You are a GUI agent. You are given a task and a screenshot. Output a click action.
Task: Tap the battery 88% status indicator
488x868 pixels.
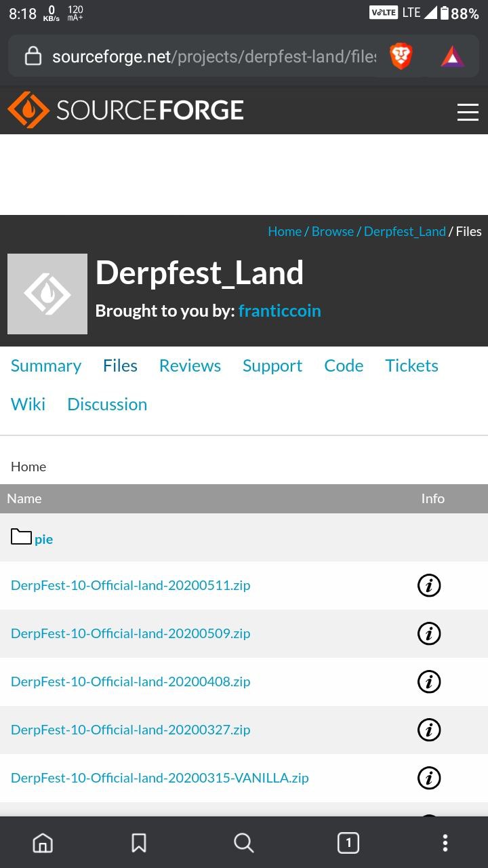[x=459, y=14]
